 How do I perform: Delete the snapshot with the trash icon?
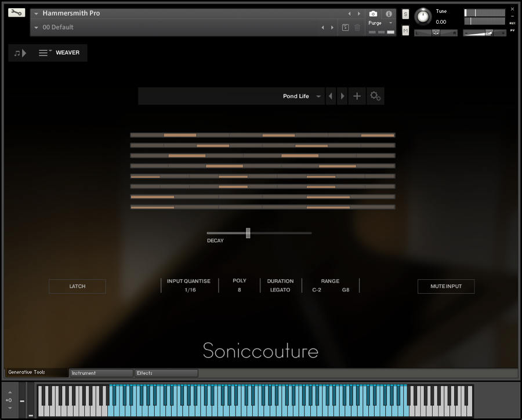pos(357,28)
